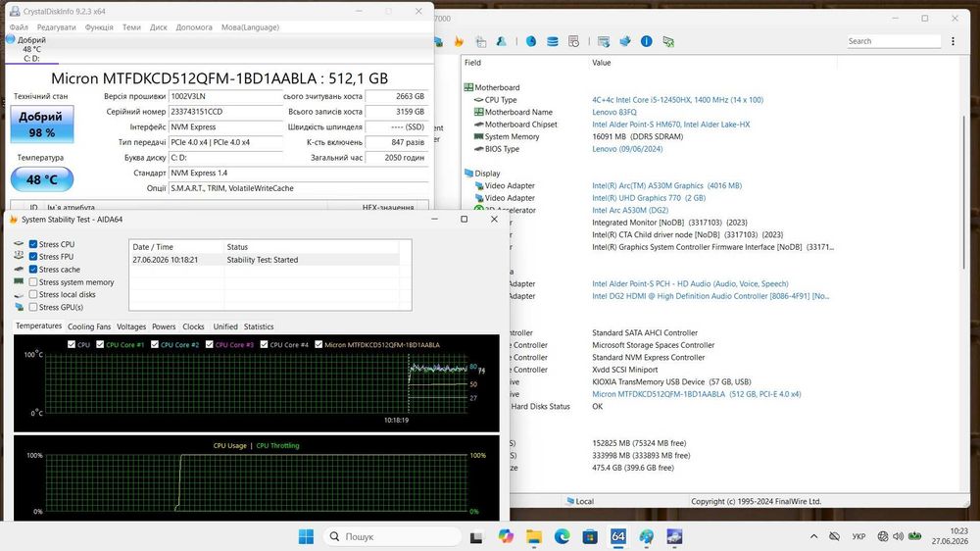Open the blue stacked-disks database toolbar icon
This screenshot has height=551, width=980.
pos(553,41)
